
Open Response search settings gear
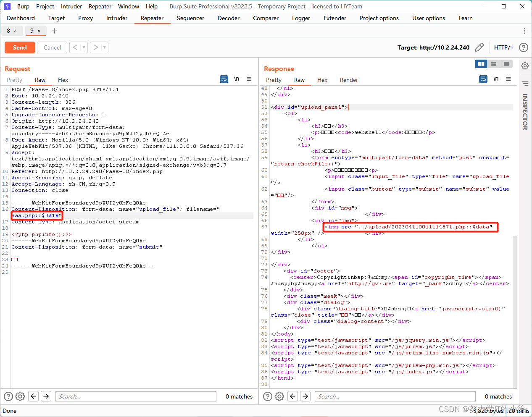279,396
